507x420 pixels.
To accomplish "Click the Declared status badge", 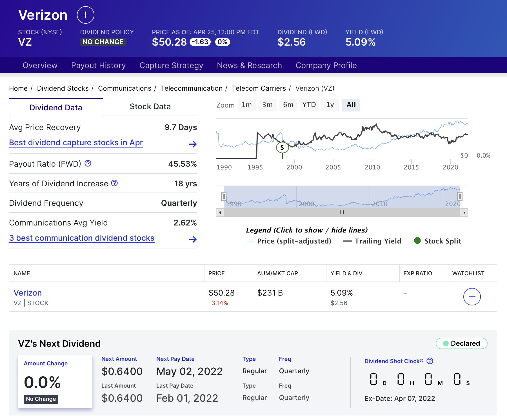I will pyautogui.click(x=461, y=343).
